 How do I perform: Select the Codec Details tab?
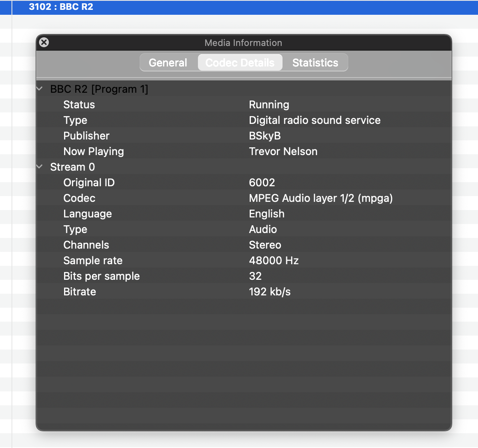tap(240, 63)
